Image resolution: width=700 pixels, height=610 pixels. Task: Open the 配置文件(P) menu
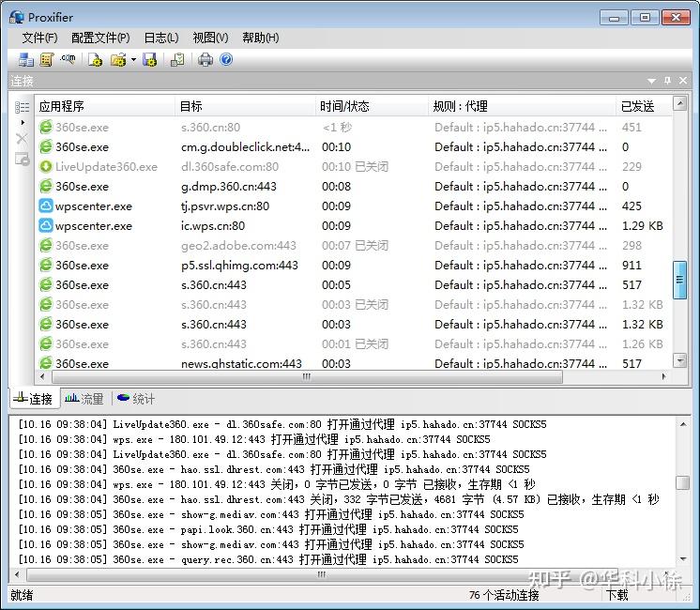(x=100, y=38)
